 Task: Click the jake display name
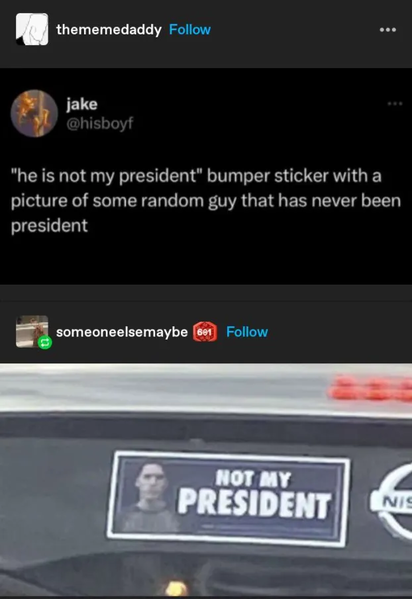click(82, 104)
